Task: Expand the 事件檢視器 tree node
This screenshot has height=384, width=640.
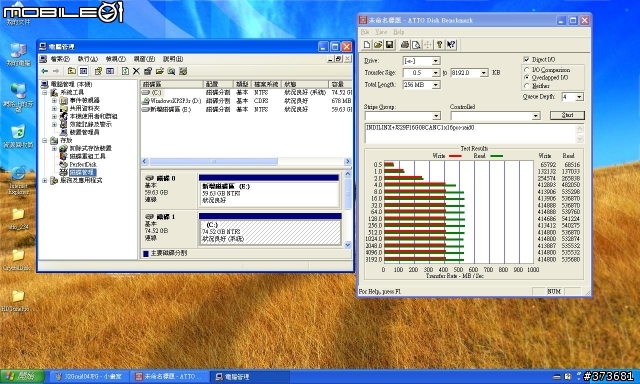Action: coord(54,100)
